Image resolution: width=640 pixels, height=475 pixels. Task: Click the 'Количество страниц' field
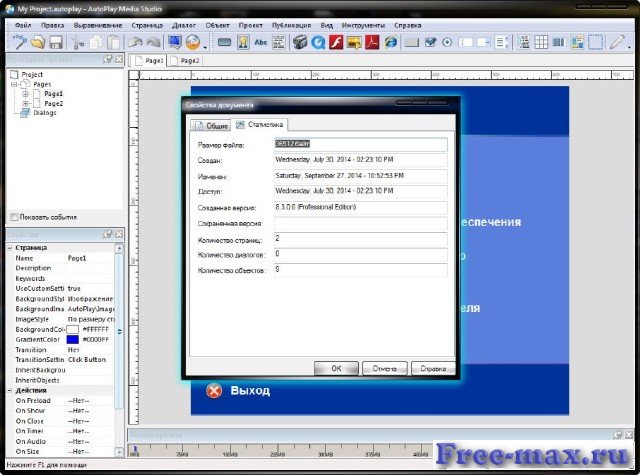pos(361,239)
